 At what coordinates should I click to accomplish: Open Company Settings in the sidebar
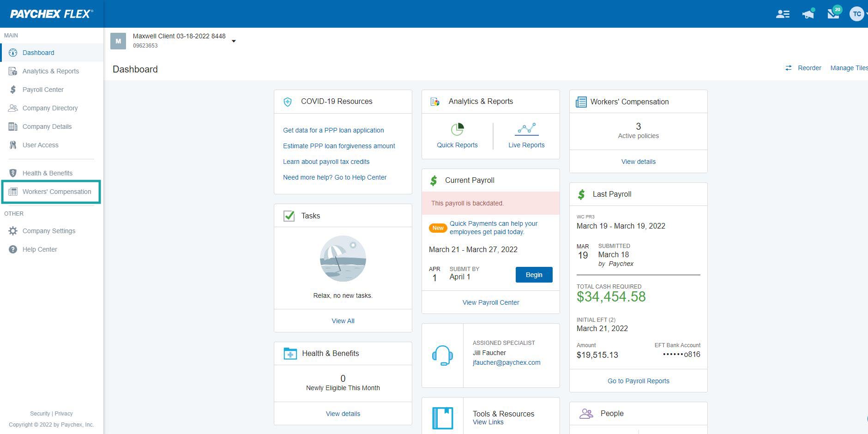point(52,231)
